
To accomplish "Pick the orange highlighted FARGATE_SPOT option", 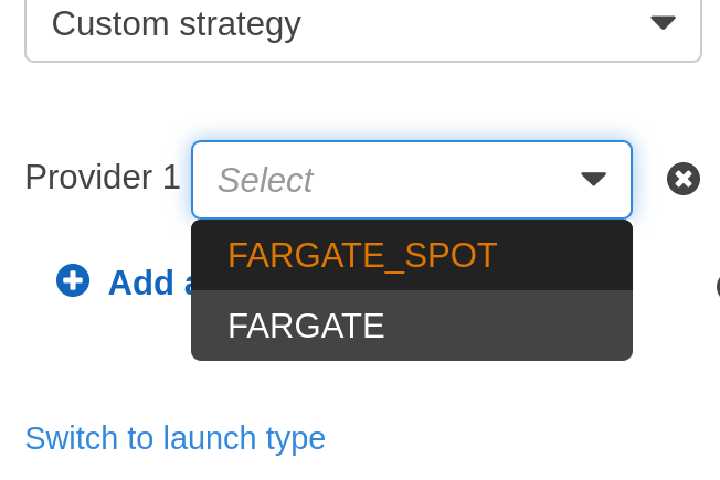I will [x=362, y=256].
